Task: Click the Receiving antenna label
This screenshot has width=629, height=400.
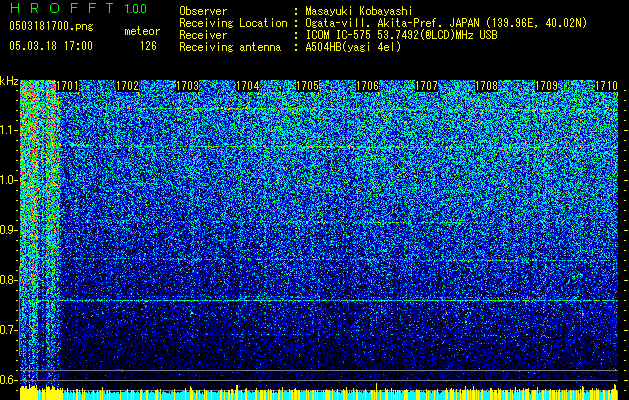Action: [230, 47]
